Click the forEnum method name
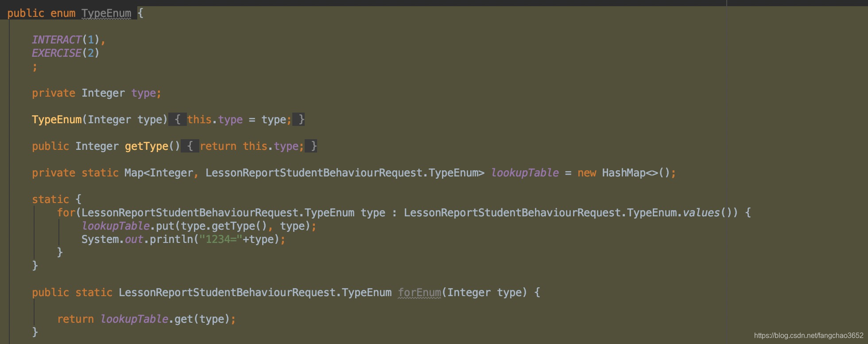Viewport: 868px width, 344px height. tap(419, 293)
